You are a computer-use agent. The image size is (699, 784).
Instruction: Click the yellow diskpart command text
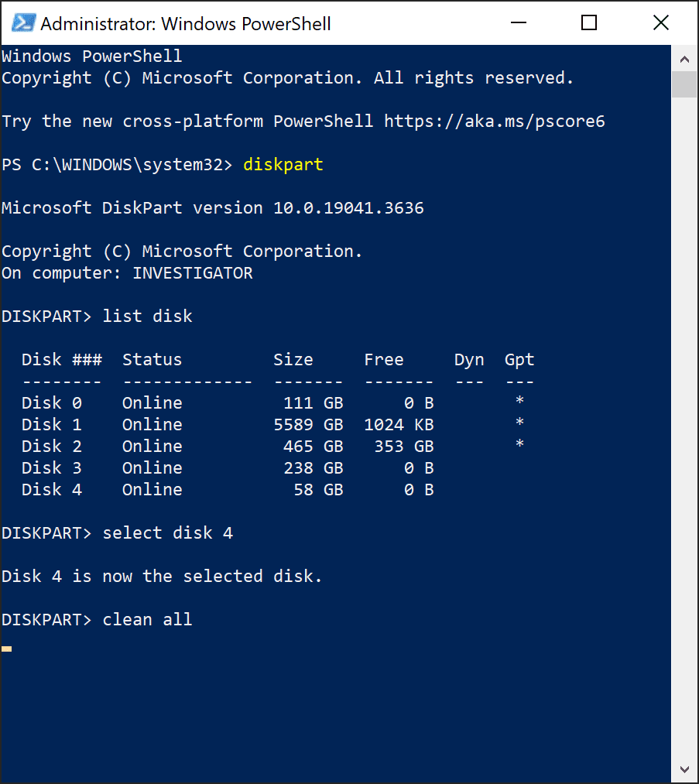pos(283,164)
